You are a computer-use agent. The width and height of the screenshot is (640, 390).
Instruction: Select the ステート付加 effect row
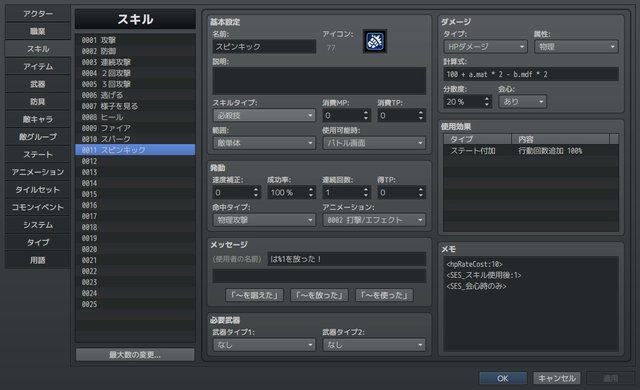(x=531, y=151)
